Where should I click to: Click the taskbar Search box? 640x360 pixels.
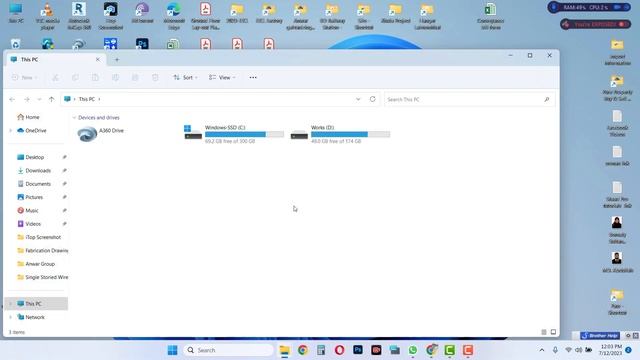point(229,350)
